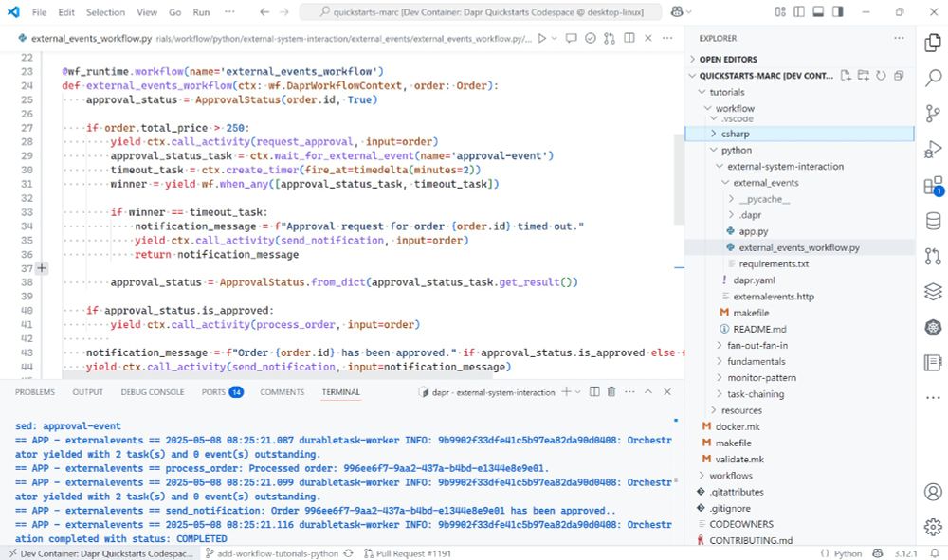Open the Run menu
948x560 pixels.
tap(201, 12)
